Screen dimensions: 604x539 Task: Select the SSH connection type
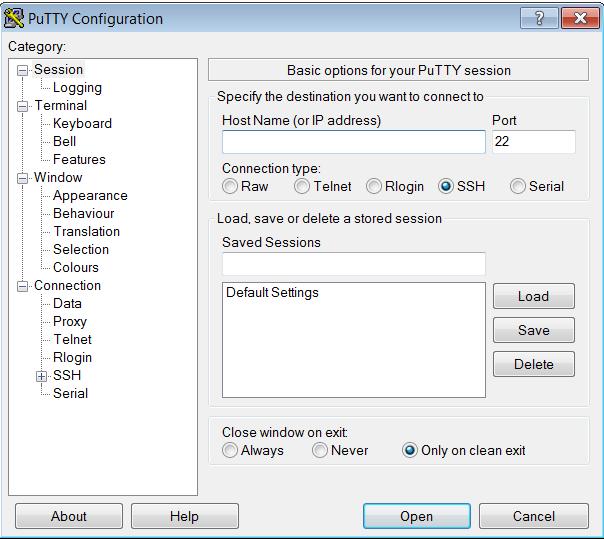[445, 186]
